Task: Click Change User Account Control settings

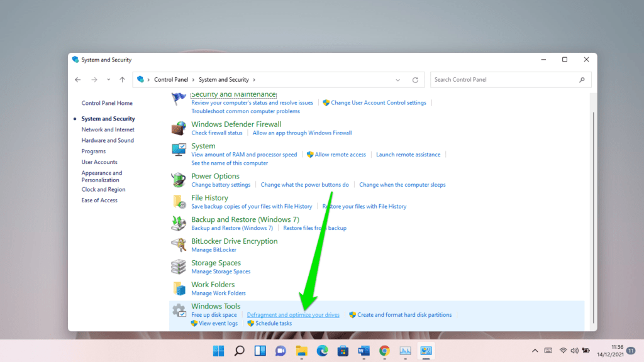Action: (379, 102)
